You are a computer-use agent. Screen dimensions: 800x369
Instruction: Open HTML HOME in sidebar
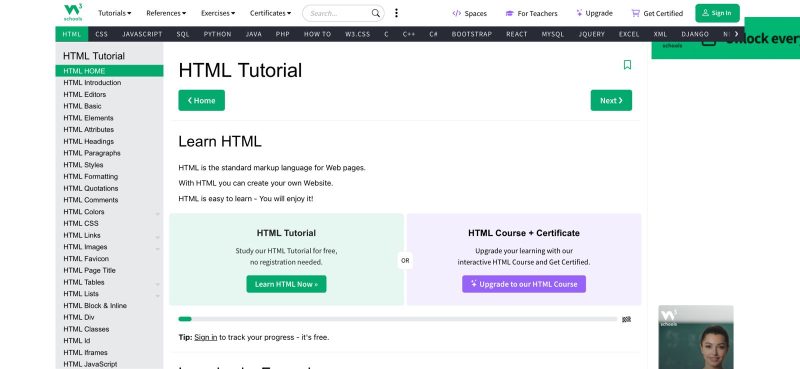point(109,71)
